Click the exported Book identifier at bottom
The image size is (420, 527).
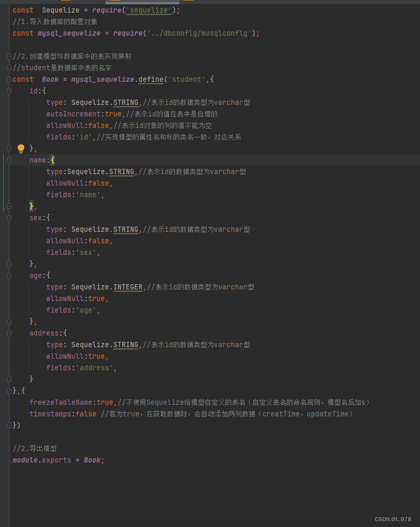(x=92, y=460)
